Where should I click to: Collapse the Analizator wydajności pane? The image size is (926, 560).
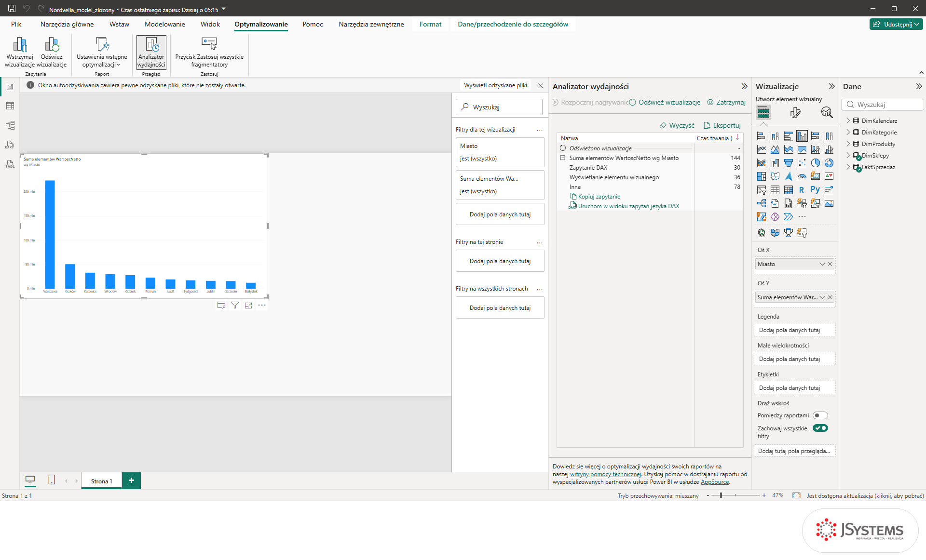click(x=744, y=86)
